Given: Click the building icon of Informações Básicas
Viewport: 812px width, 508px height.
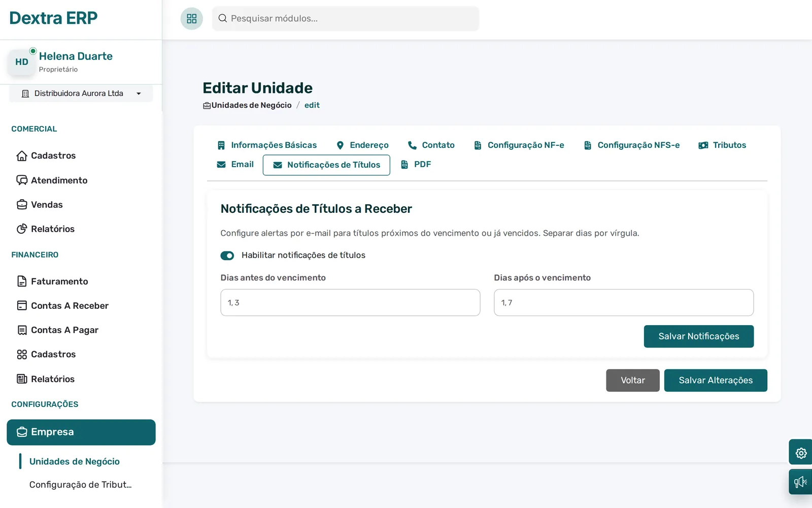Looking at the screenshot, I should click(x=221, y=145).
